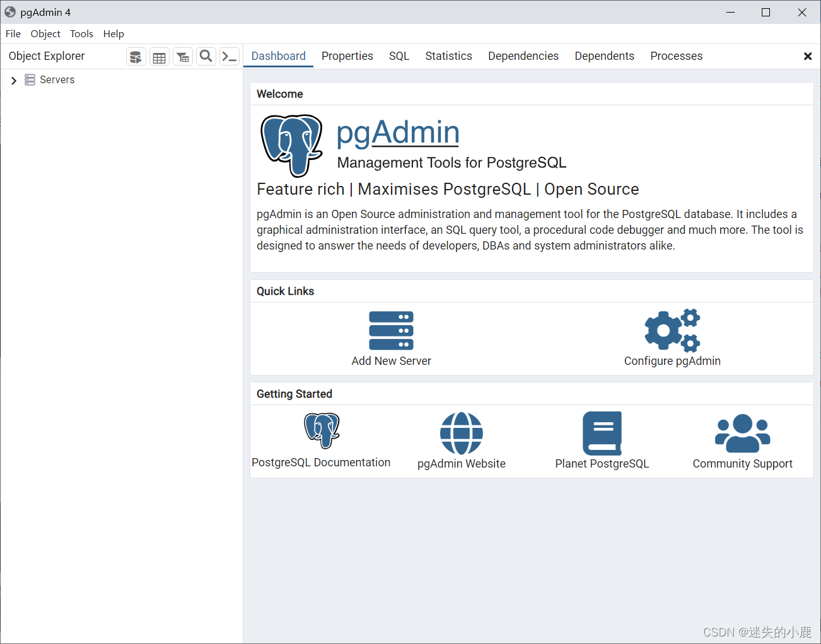821x644 pixels.
Task: Click the PostgreSQL Documentation elephant icon
Action: 322,430
